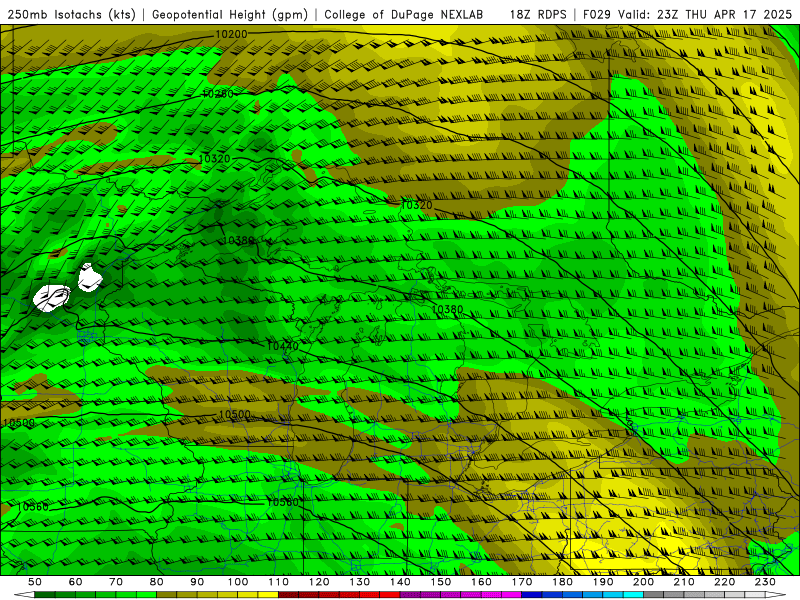The image size is (800, 600).
Task: Click the "250mb Isotachs (kts)" title text
Action: pyautogui.click(x=72, y=14)
